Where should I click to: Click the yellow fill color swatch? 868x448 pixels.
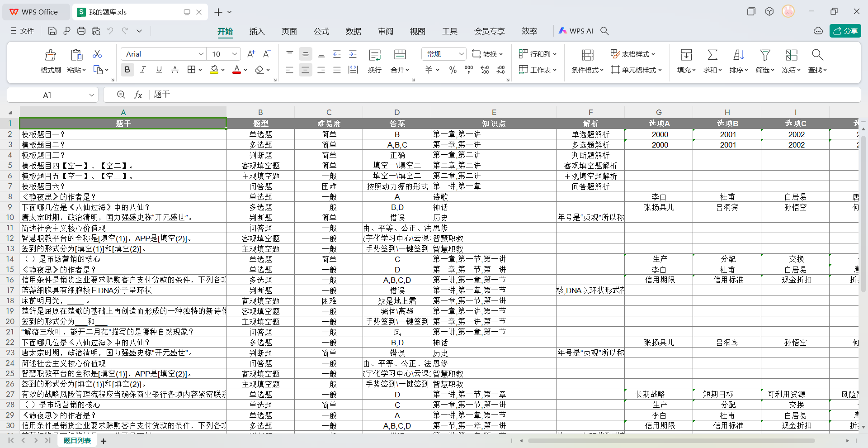click(x=214, y=70)
